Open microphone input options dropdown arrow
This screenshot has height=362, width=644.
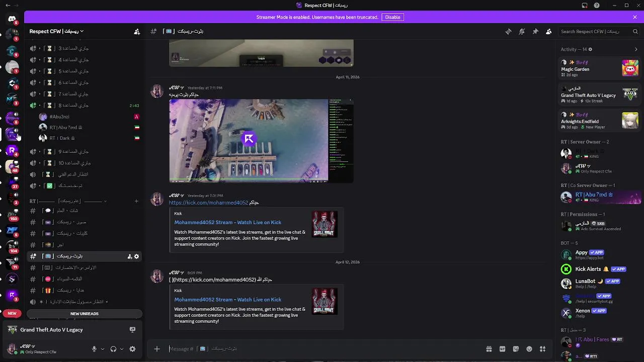[103, 349]
